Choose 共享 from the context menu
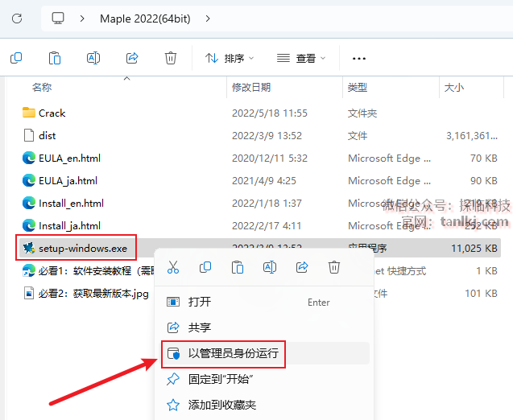The width and height of the screenshot is (513, 420). click(264, 327)
